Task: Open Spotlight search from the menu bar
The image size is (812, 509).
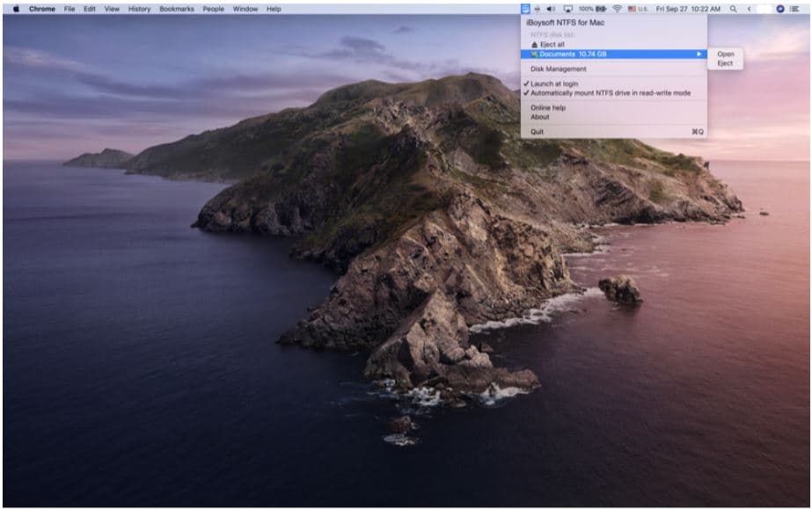Action: 733,8
